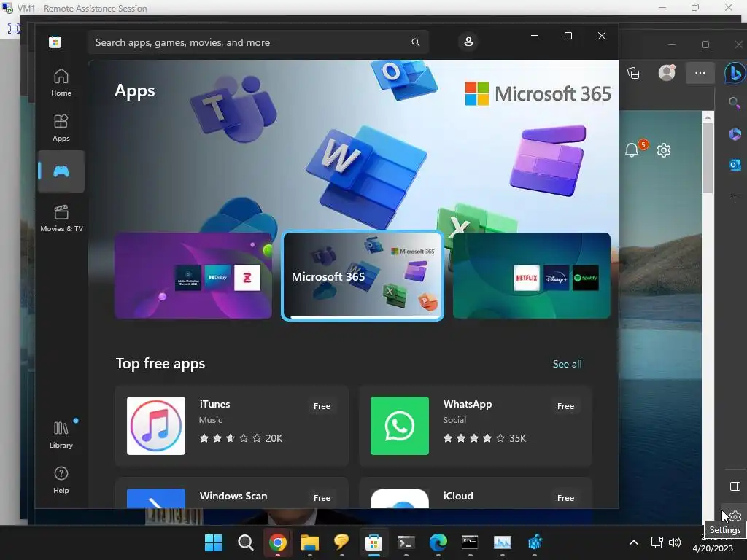Open File Explorer from the taskbar

click(x=309, y=542)
